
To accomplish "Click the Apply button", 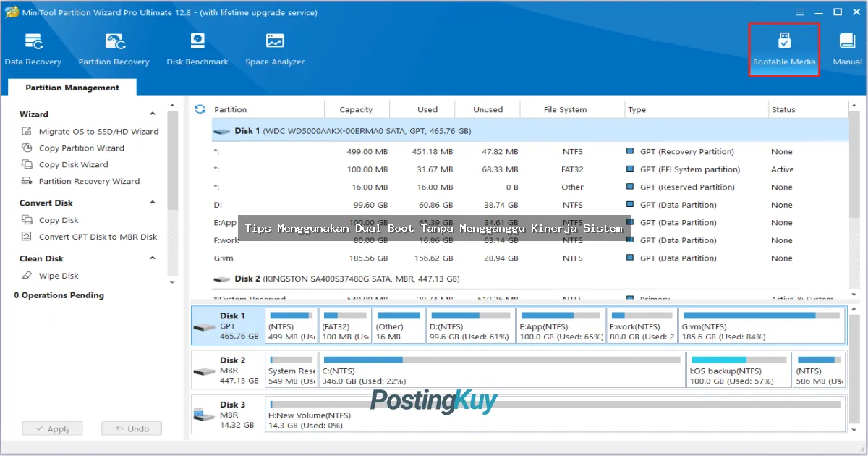I will pyautogui.click(x=52, y=428).
